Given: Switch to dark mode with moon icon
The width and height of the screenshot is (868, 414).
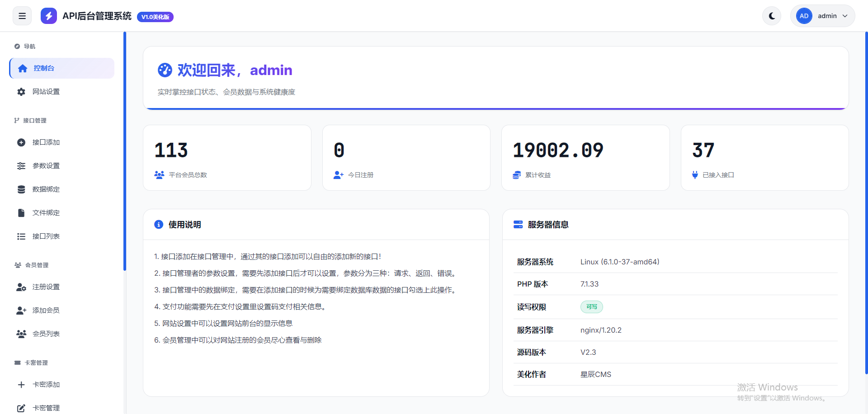Looking at the screenshot, I should (x=772, y=16).
